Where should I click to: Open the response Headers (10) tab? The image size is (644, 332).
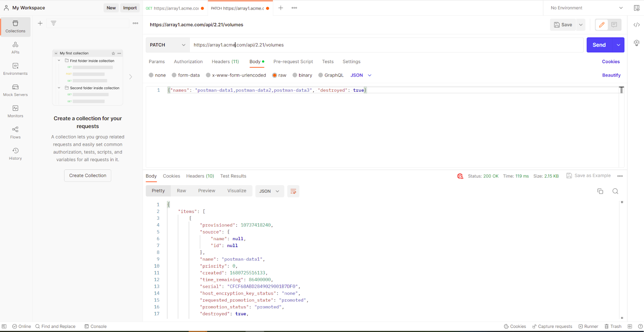coord(200,176)
